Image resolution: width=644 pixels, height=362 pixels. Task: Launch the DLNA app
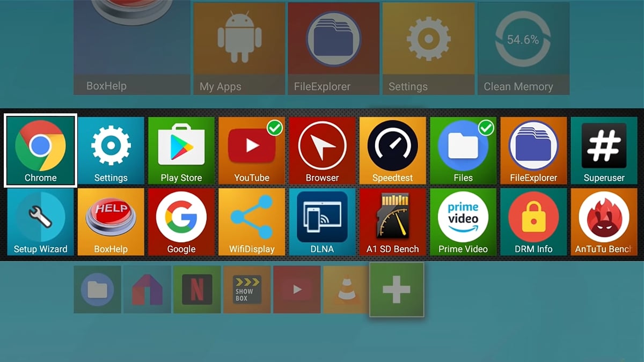[x=322, y=222]
